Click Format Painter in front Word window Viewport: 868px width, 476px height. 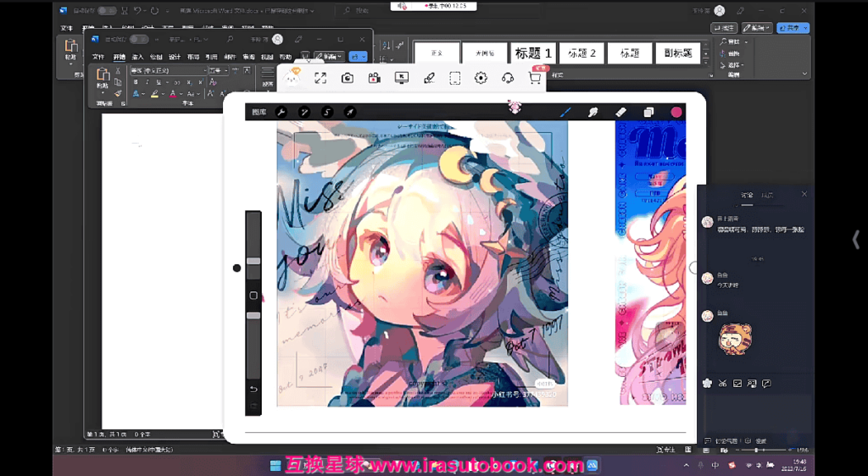[x=117, y=93]
